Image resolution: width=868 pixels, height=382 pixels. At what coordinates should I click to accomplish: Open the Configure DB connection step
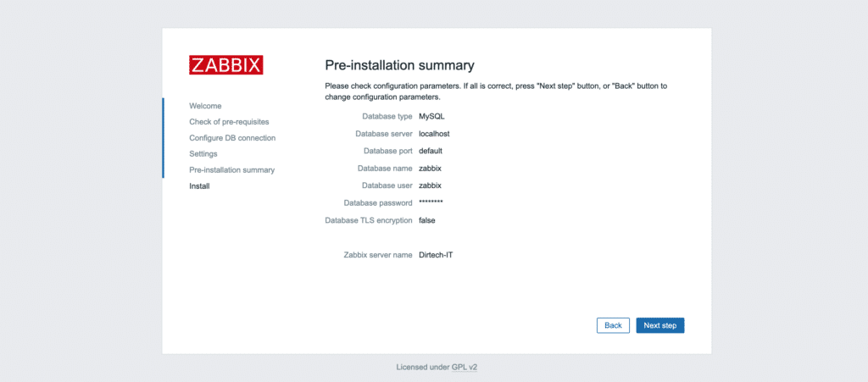pyautogui.click(x=232, y=138)
